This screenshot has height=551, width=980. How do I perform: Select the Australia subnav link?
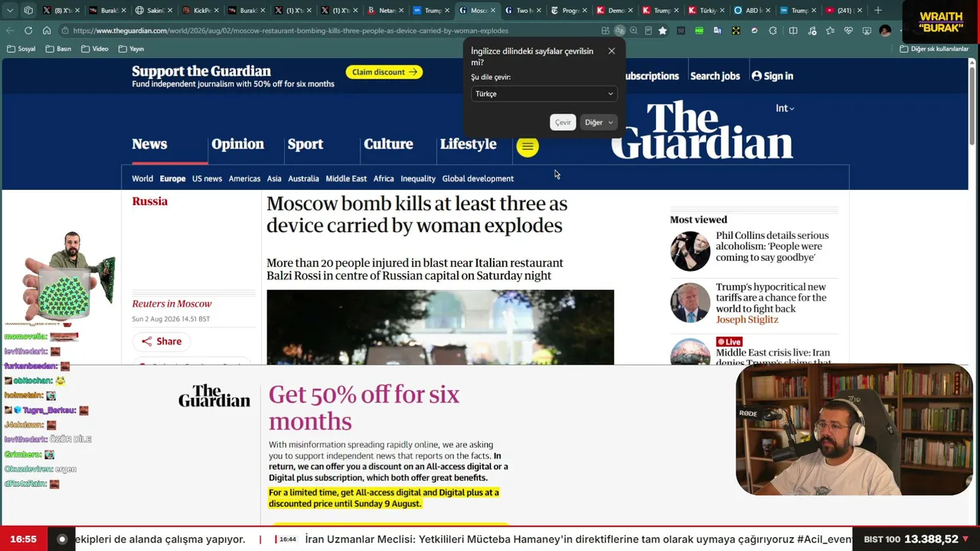point(303,178)
